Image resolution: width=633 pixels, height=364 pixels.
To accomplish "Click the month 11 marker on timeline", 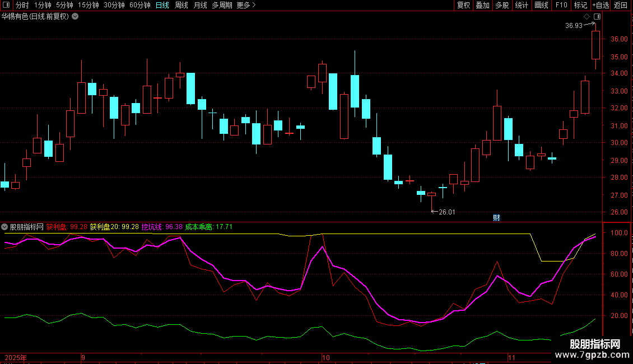I will pos(511,358).
